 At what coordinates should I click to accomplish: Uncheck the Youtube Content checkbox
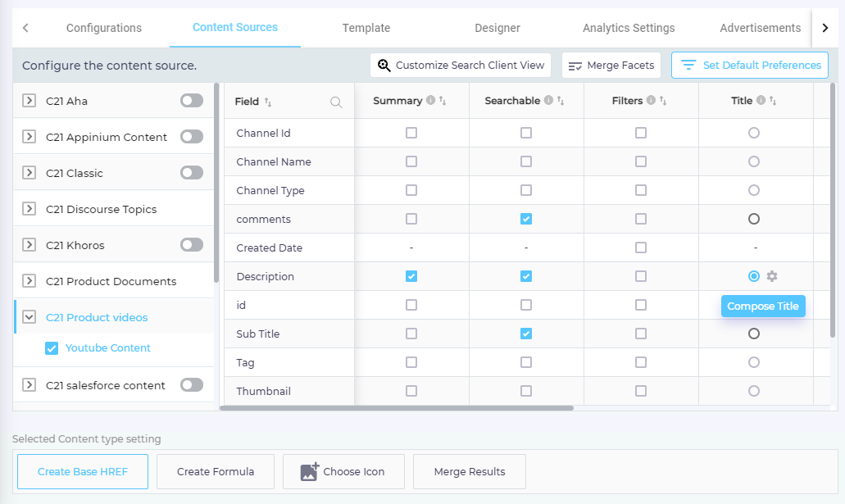click(x=52, y=348)
